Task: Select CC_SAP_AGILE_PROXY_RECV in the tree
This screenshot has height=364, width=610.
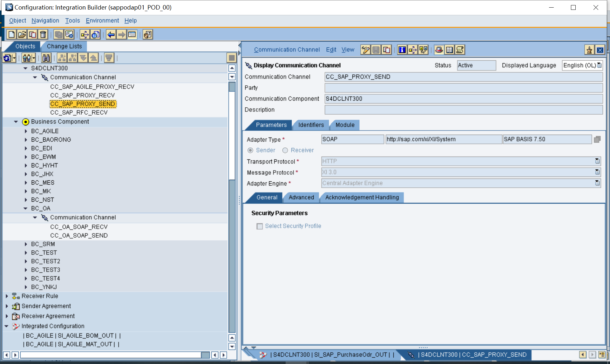Action: click(x=92, y=87)
